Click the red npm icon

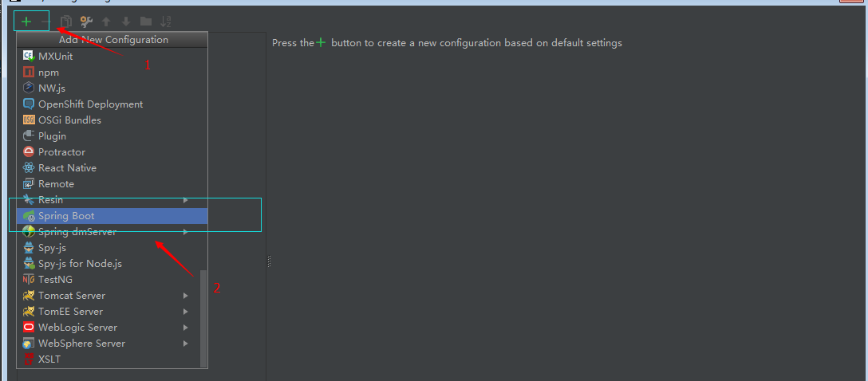point(29,73)
